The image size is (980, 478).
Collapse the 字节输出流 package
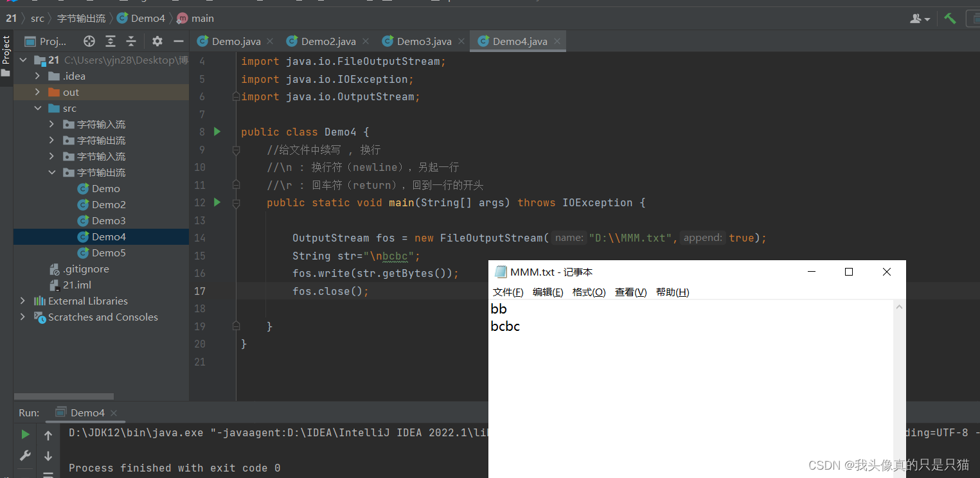pos(52,172)
